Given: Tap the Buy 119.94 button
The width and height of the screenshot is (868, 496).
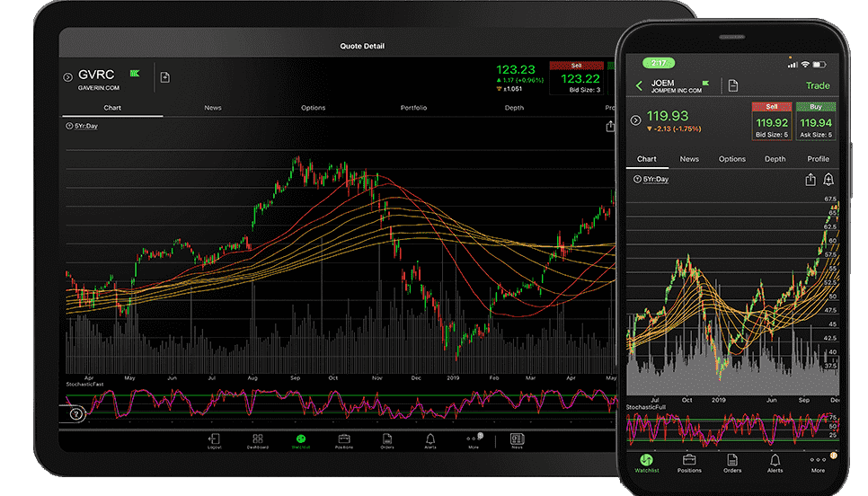Looking at the screenshot, I should coord(816,120).
